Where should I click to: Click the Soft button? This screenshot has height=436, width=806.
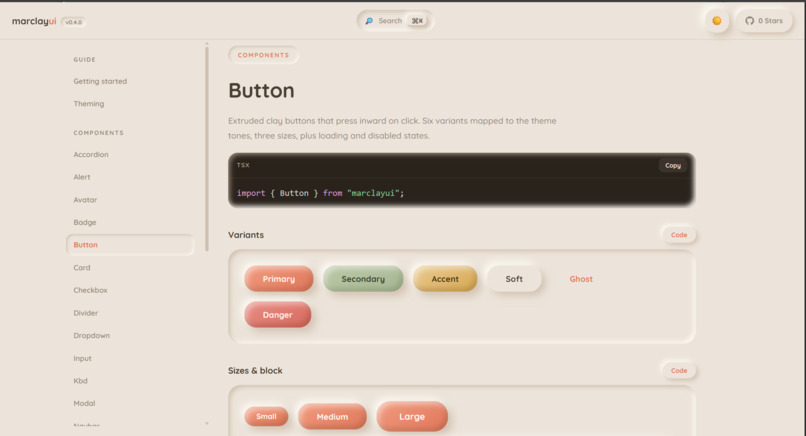click(x=514, y=279)
